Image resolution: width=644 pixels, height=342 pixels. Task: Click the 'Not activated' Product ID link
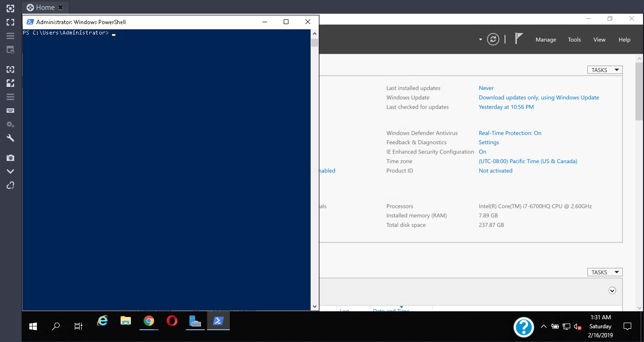click(x=495, y=171)
